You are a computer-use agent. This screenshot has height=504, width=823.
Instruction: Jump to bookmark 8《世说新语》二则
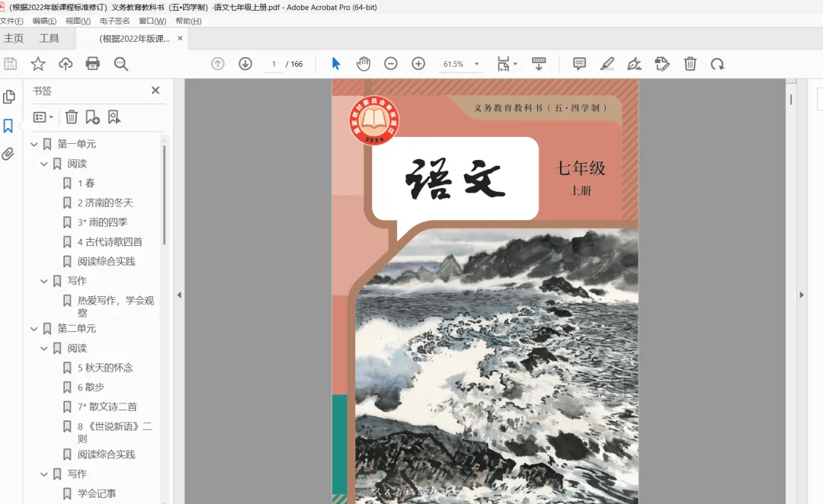115,432
